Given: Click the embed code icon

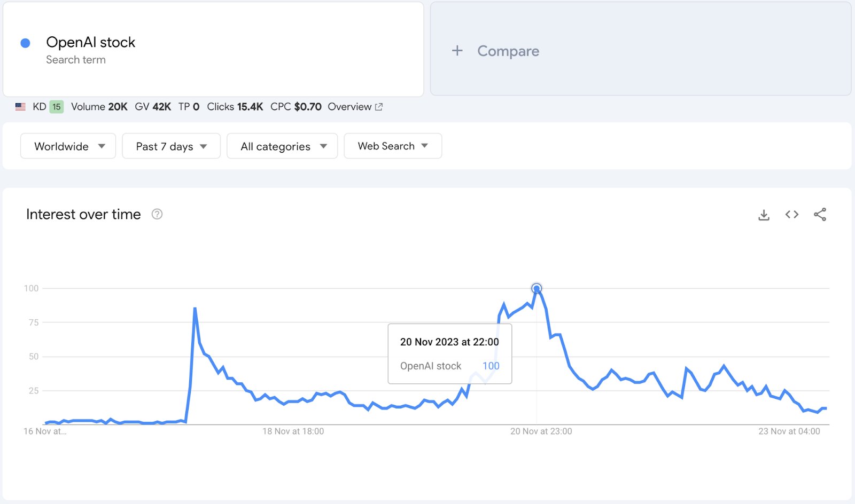Looking at the screenshot, I should (x=791, y=214).
